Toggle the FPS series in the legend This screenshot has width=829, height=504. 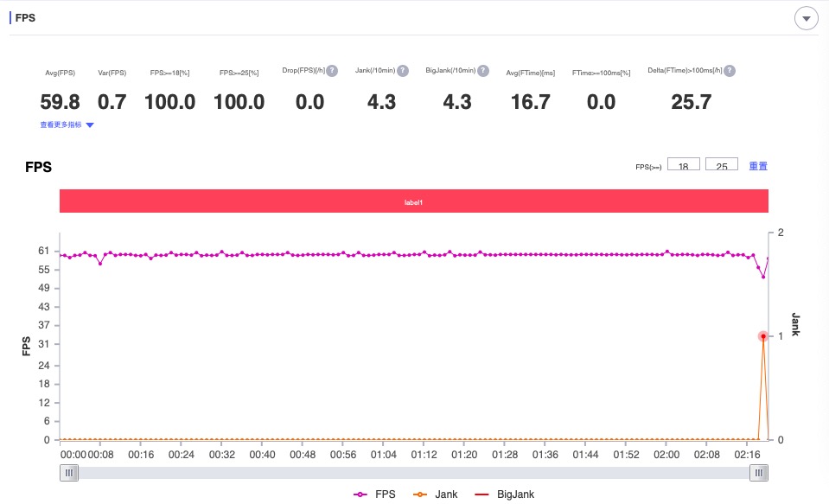374,494
